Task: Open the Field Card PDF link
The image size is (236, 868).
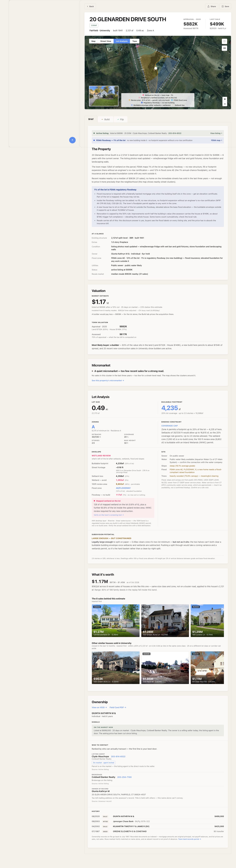Action: (x=118, y=707)
